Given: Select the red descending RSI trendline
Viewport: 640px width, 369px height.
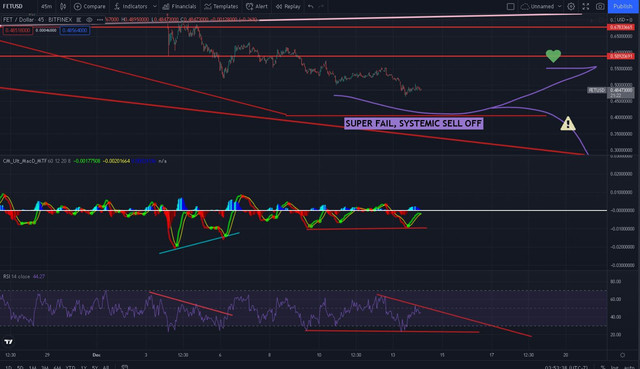Looking at the screenshot, I should (x=454, y=316).
